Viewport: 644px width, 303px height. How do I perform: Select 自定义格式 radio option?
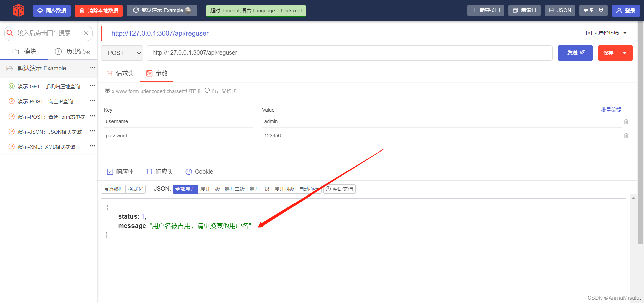207,90
